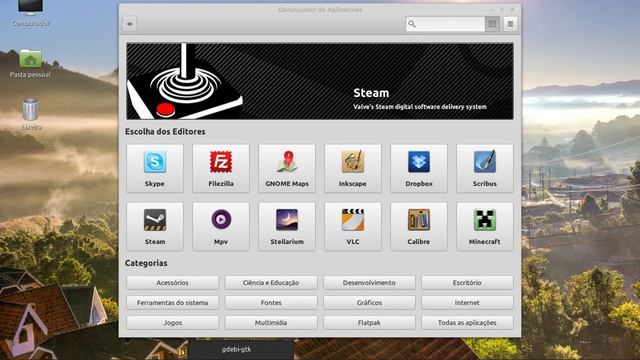Viewport: 640px width, 360px height.
Task: Open the Dropbox app tile
Action: point(419,168)
